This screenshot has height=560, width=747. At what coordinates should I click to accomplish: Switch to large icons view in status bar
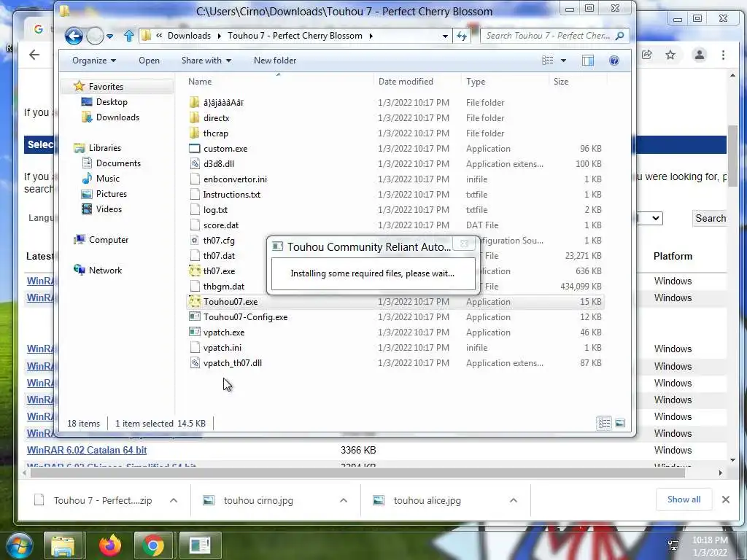pos(620,423)
